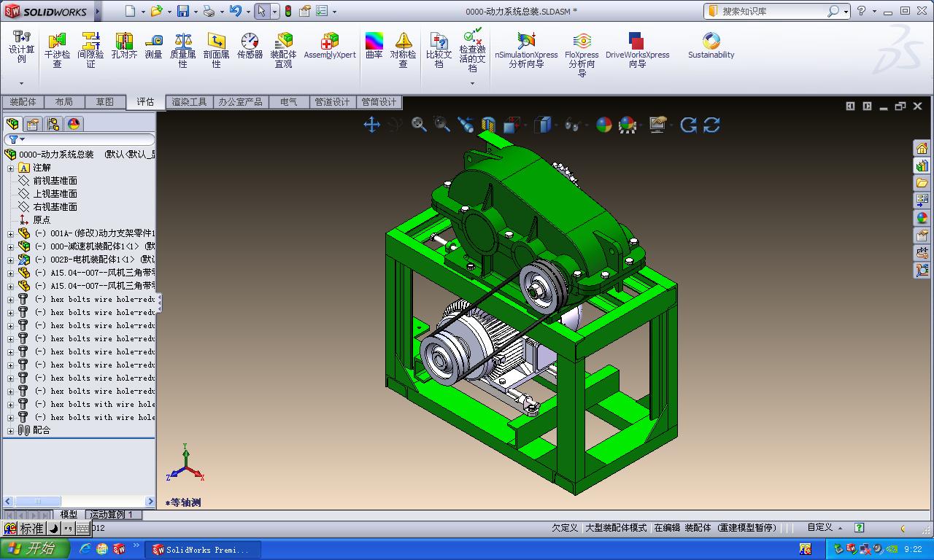Viewport: 934px width, 560px height.
Task: Open the Design Library task pane tab
Action: (922, 166)
